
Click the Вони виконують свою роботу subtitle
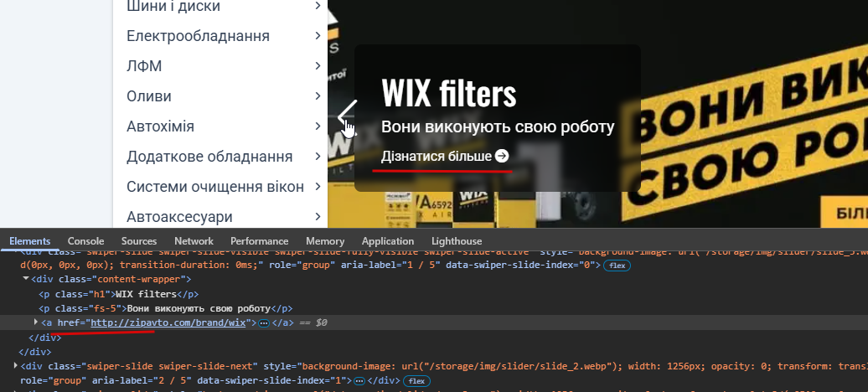pyautogui.click(x=498, y=127)
